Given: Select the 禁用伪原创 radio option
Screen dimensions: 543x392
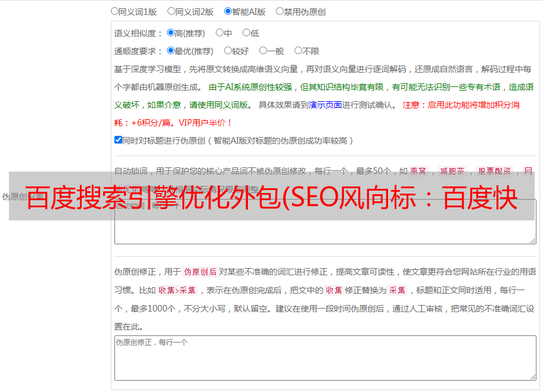Looking at the screenshot, I should pos(280,11).
